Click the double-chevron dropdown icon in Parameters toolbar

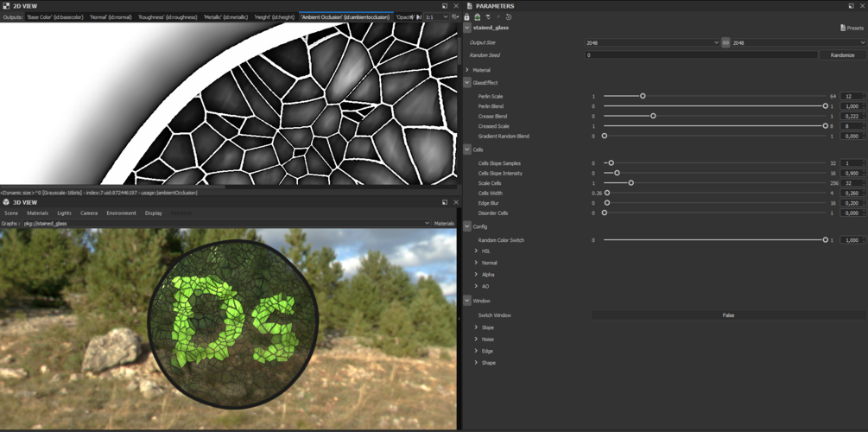[x=488, y=17]
